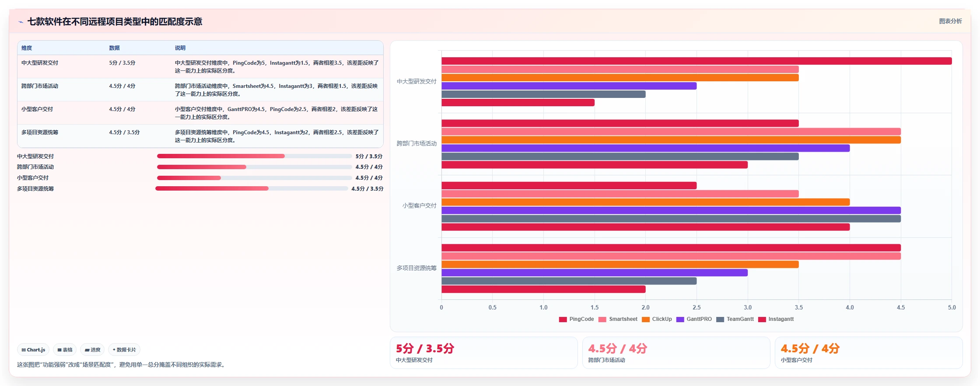
Task: Open the 图表分析 label at top right
Action: tap(950, 21)
